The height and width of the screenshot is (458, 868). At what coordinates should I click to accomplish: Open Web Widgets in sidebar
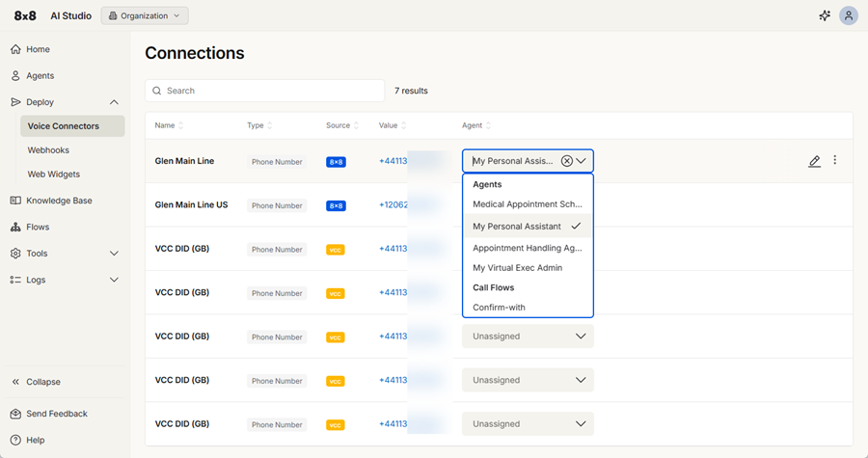(54, 175)
